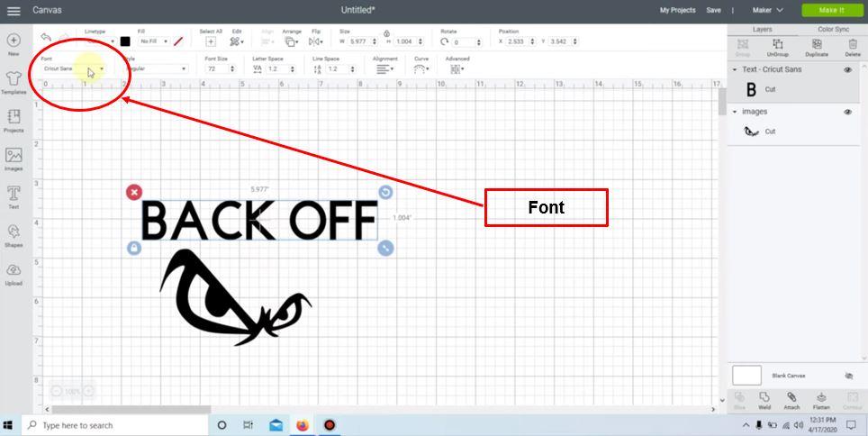The width and height of the screenshot is (868, 436).
Task: Open the Linetype dropdown
Action: (x=100, y=41)
